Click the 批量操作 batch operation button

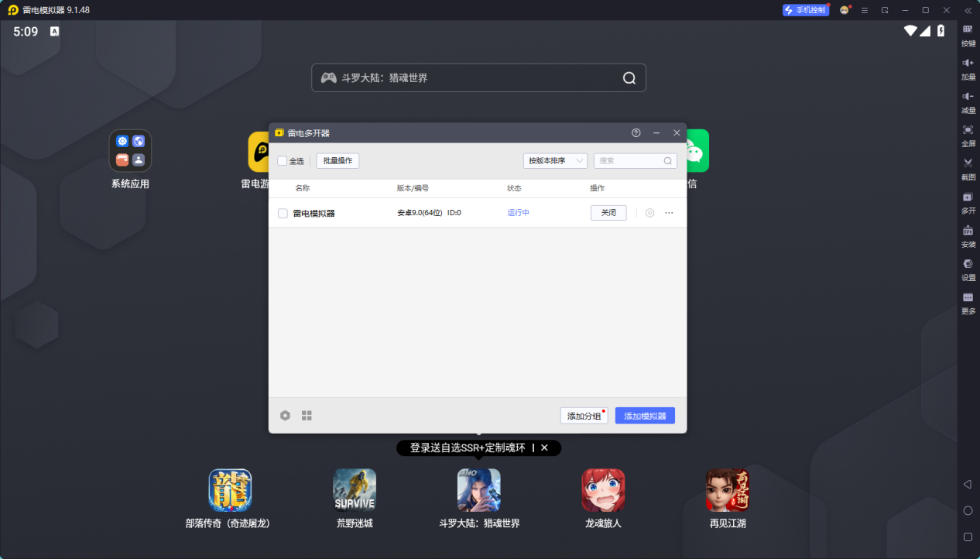[338, 161]
